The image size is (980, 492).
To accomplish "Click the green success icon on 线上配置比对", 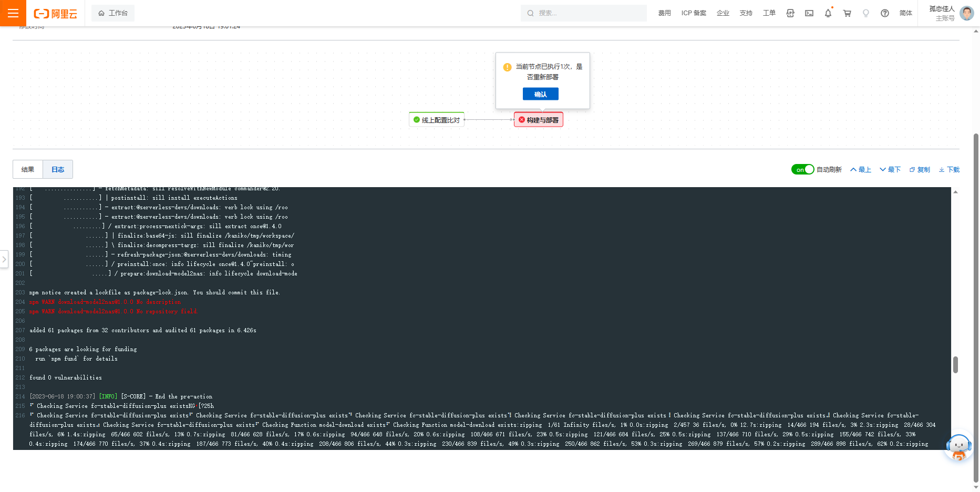I will pos(417,120).
